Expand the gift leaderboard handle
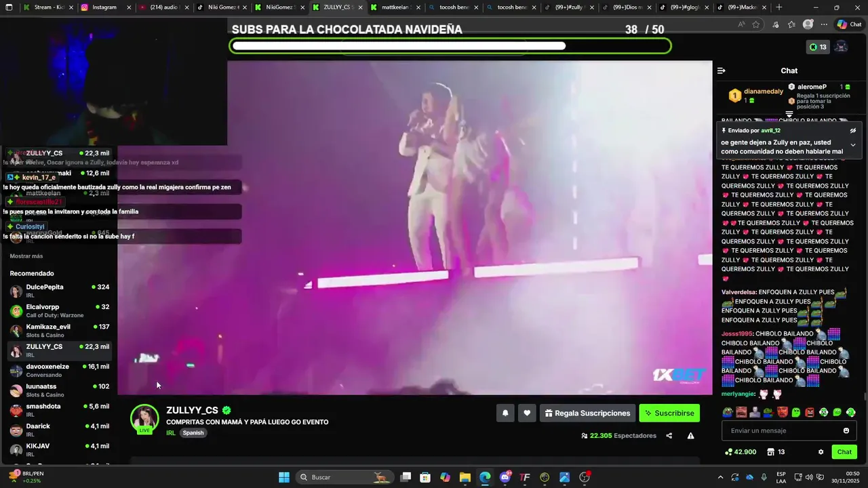Viewport: 868px width, 488px height. click(x=789, y=114)
